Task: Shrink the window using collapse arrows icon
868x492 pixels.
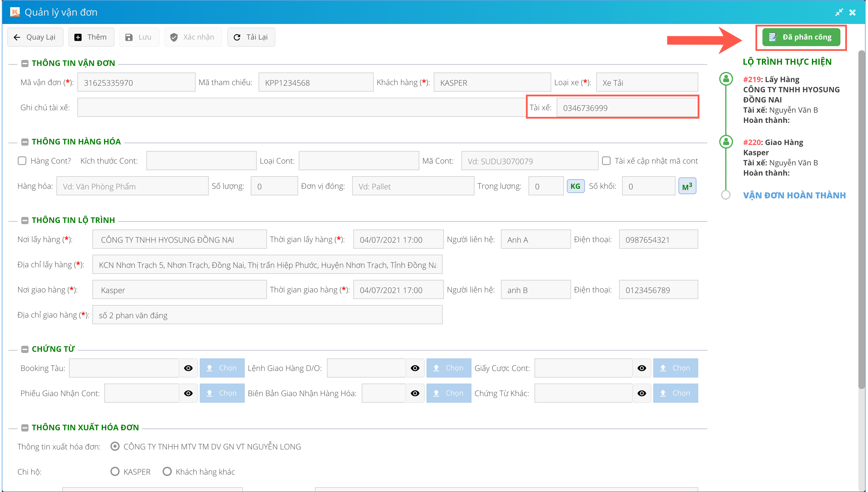Action: pyautogui.click(x=839, y=13)
